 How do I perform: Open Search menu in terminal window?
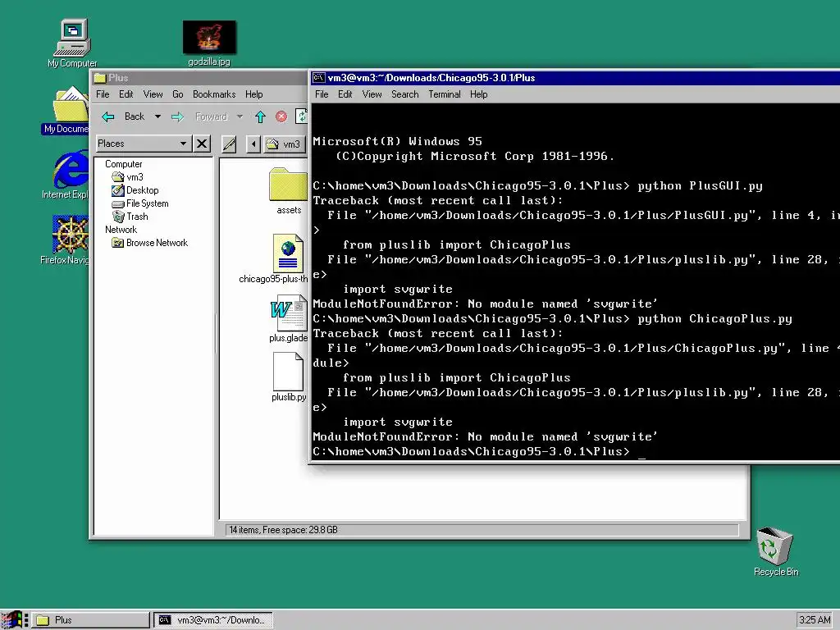405,94
